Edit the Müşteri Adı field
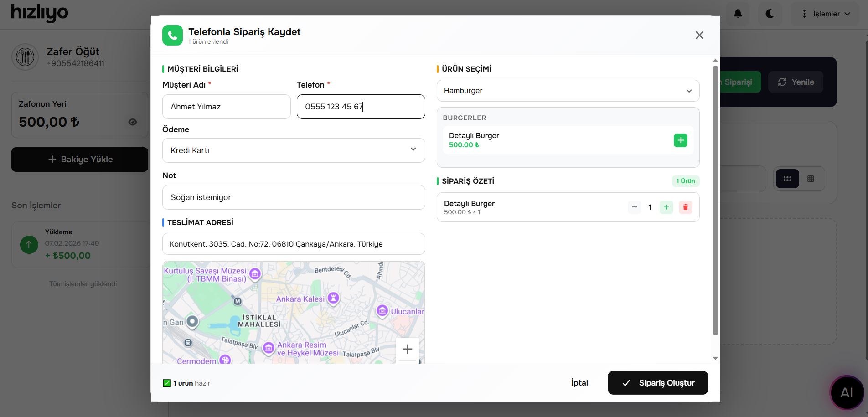The image size is (868, 417). pos(227,107)
